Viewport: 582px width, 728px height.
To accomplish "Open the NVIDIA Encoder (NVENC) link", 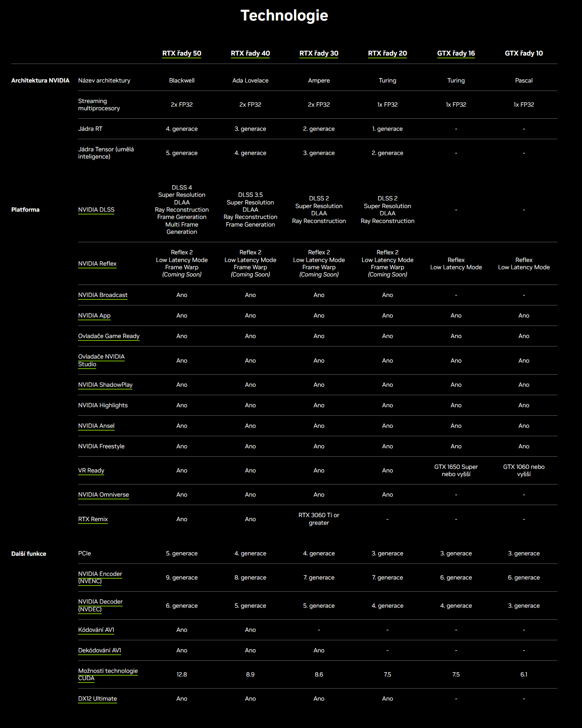I will [x=100, y=577].
